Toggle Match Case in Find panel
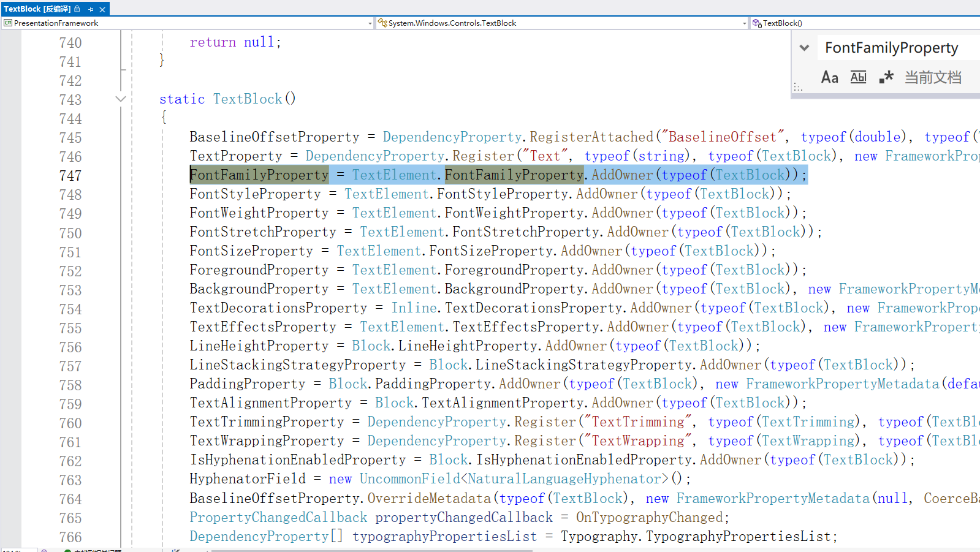The image size is (980, 552). [x=829, y=77]
